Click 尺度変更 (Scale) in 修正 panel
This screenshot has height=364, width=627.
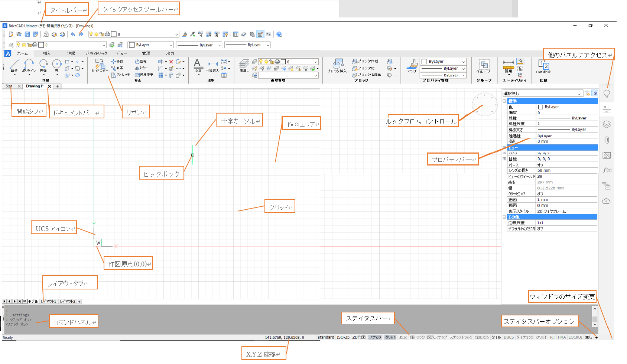[x=144, y=75]
